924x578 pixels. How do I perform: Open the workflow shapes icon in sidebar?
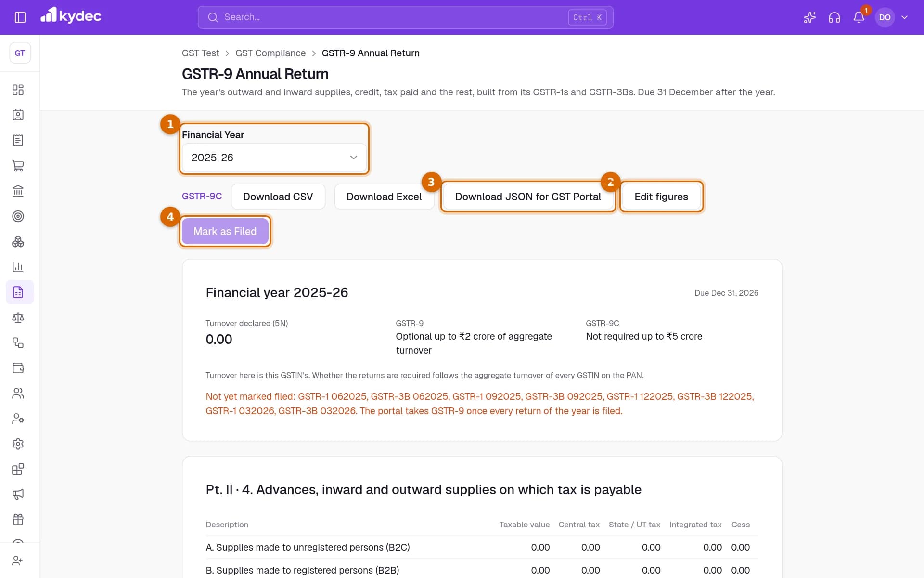click(x=18, y=343)
